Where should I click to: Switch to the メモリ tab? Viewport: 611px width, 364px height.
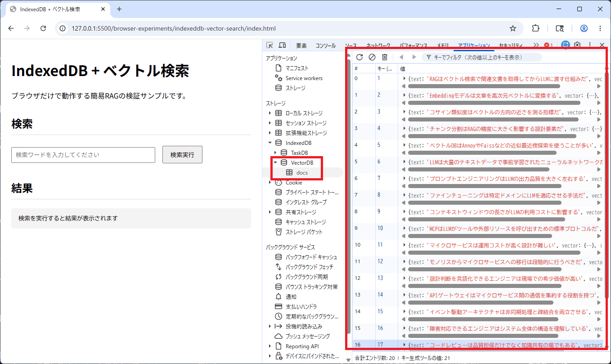point(443,45)
